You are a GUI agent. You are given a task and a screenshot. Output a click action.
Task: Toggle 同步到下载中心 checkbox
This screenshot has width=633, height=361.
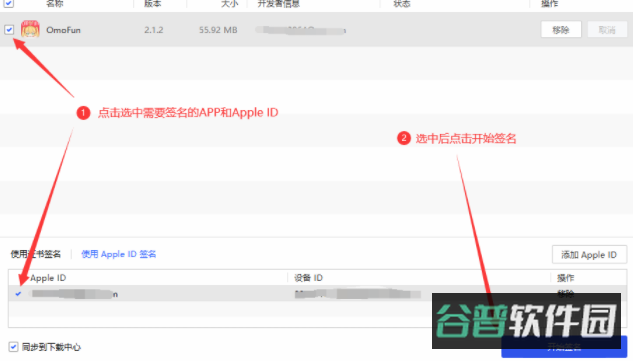point(13,347)
